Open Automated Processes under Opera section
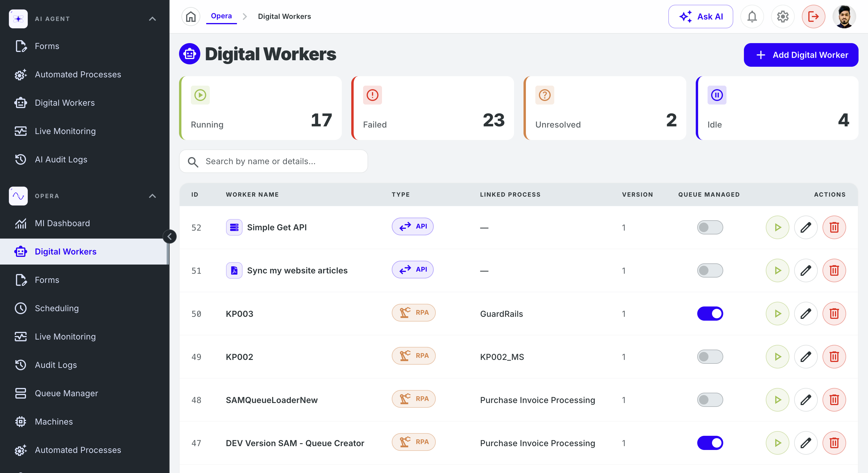 [x=84, y=450]
